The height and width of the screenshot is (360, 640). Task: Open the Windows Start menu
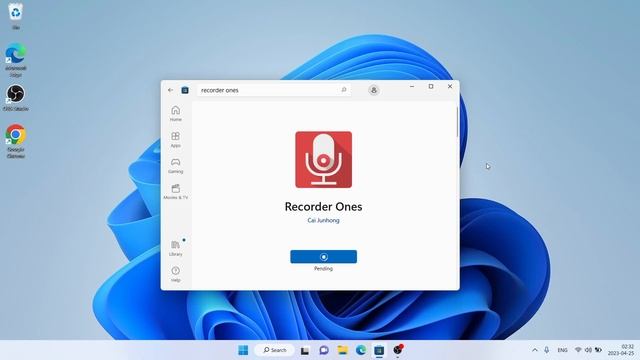click(x=243, y=350)
